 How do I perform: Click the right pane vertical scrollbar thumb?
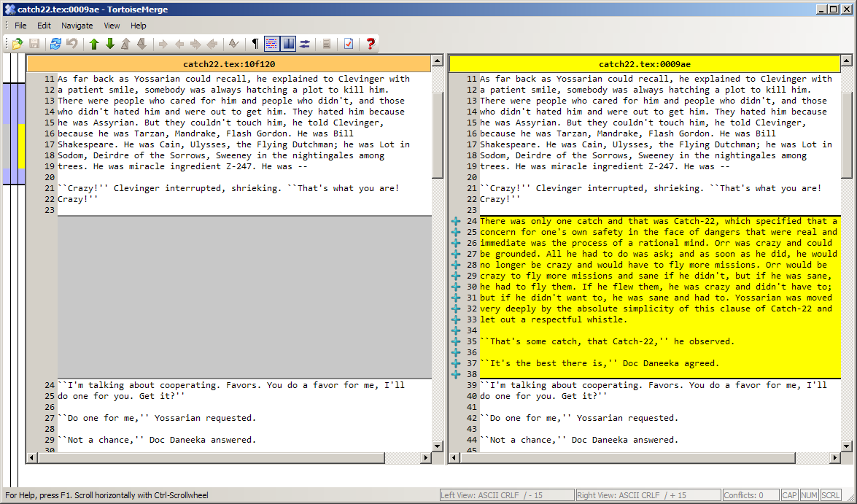tap(847, 134)
